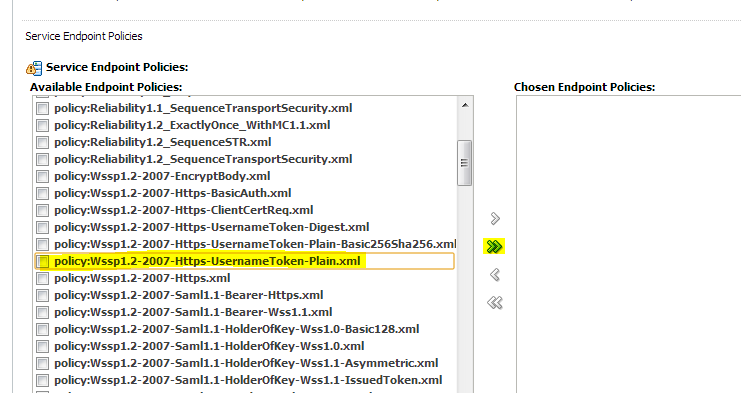Check Saml1.1-HolderOfKey-Wss1.0-Basic128.xml policy
This screenshot has height=393, width=741.
[x=43, y=329]
